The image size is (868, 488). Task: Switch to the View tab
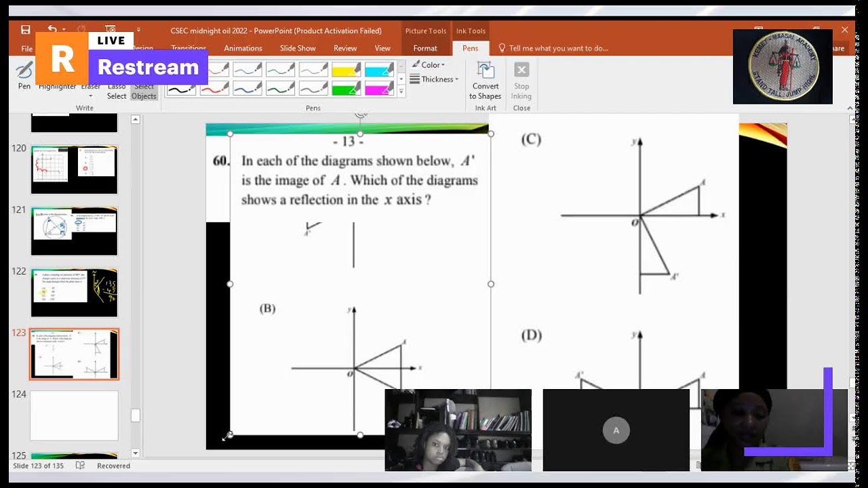pyautogui.click(x=382, y=48)
